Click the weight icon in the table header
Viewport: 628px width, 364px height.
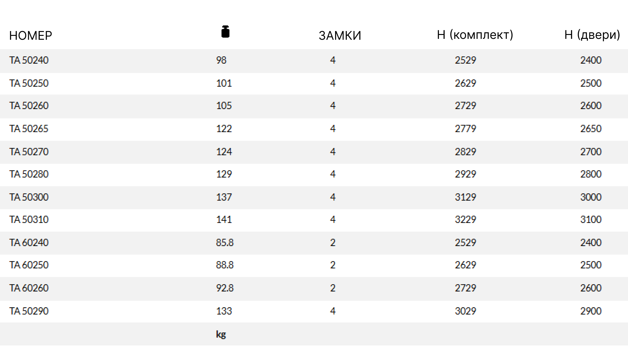225,32
